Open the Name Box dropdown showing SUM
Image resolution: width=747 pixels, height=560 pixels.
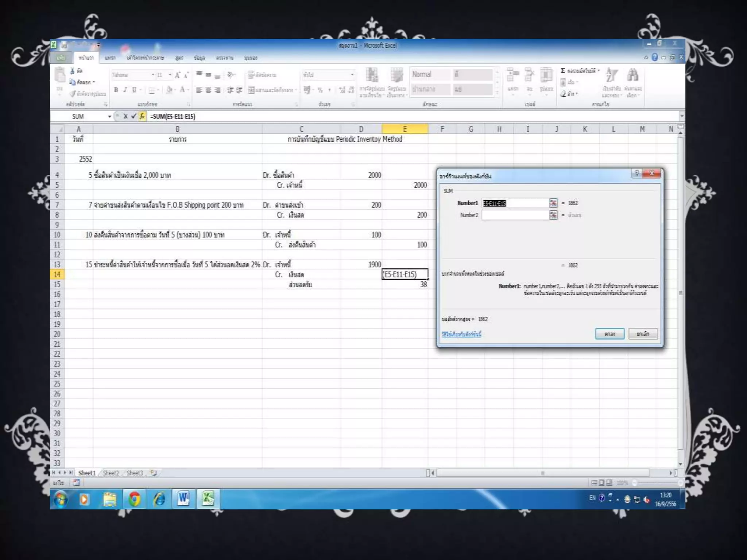(x=109, y=116)
